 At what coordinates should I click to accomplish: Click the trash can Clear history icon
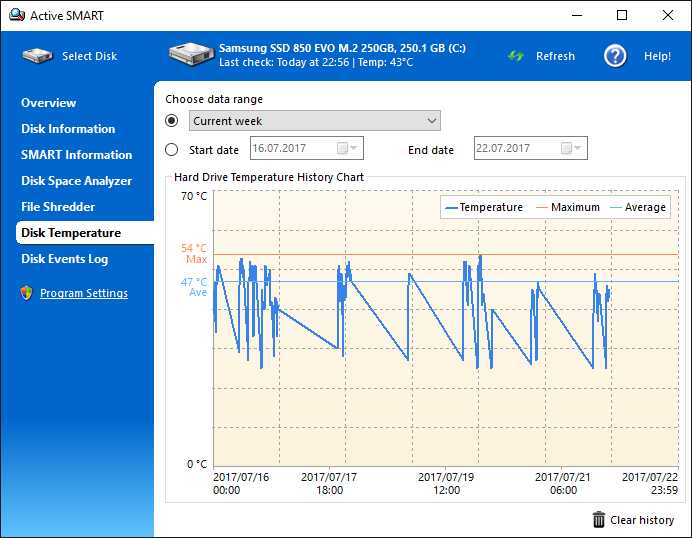pos(599,519)
